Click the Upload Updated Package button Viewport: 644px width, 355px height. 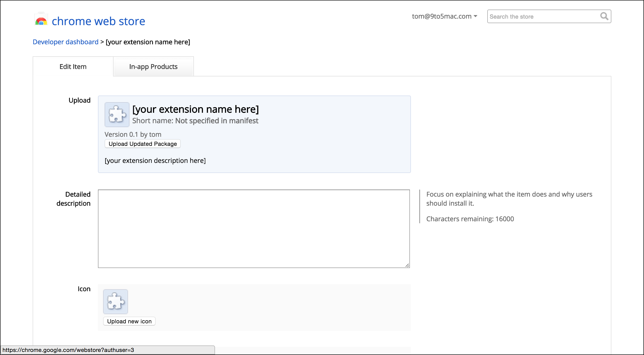142,144
